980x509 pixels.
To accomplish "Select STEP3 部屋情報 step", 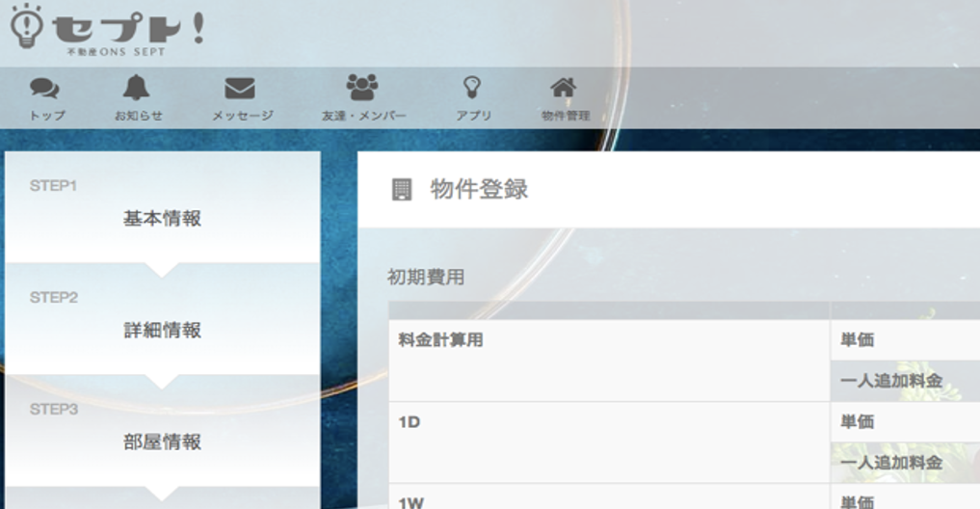I will 163,430.
